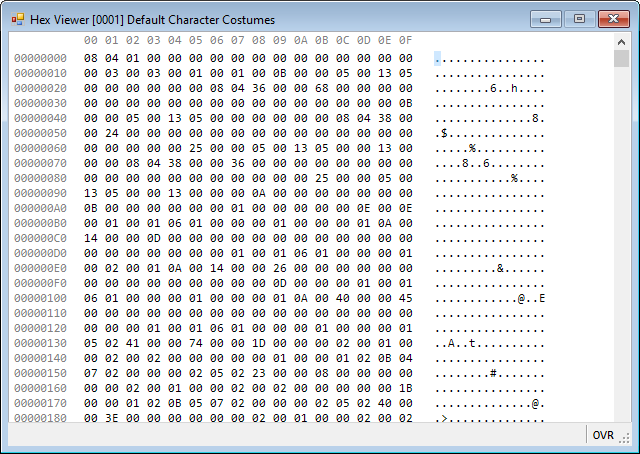Maximize the Hex Viewer window
Image resolution: width=640 pixels, height=454 pixels.
pyautogui.click(x=578, y=18)
